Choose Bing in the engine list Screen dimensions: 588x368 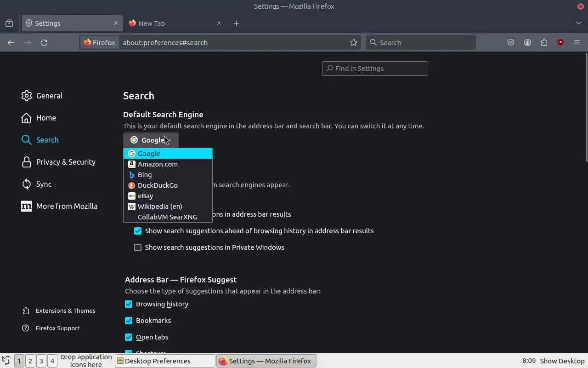click(x=168, y=175)
